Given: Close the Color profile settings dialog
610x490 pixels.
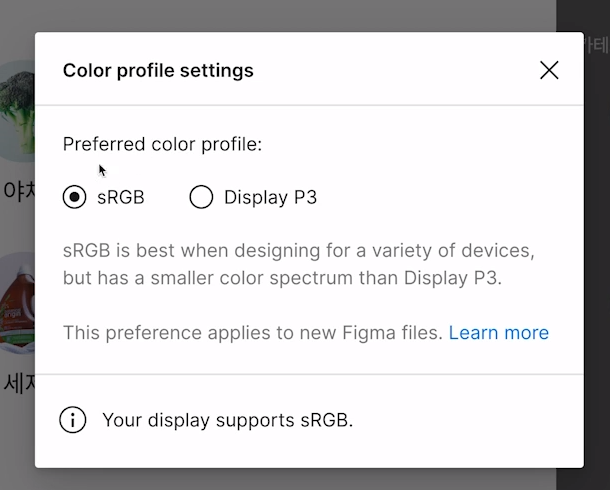Looking at the screenshot, I should [x=549, y=70].
